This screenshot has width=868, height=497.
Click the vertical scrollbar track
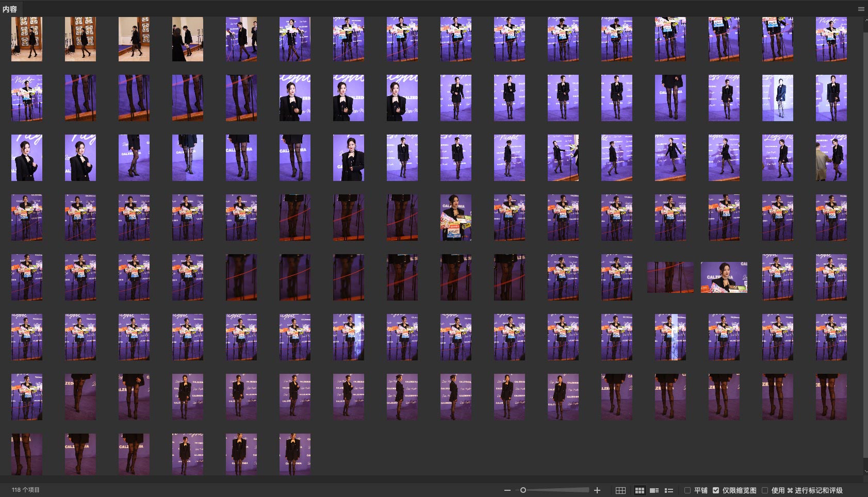point(865,258)
